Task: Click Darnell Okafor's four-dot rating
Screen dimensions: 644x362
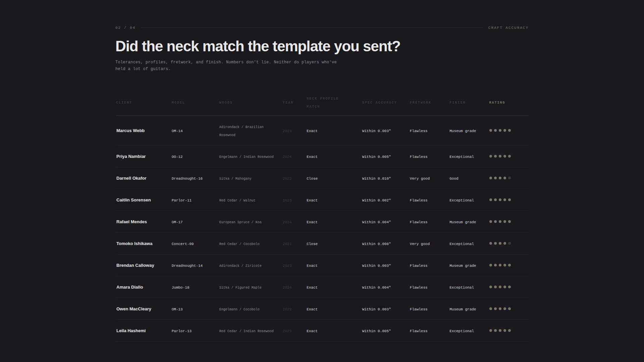Action: click(500, 178)
